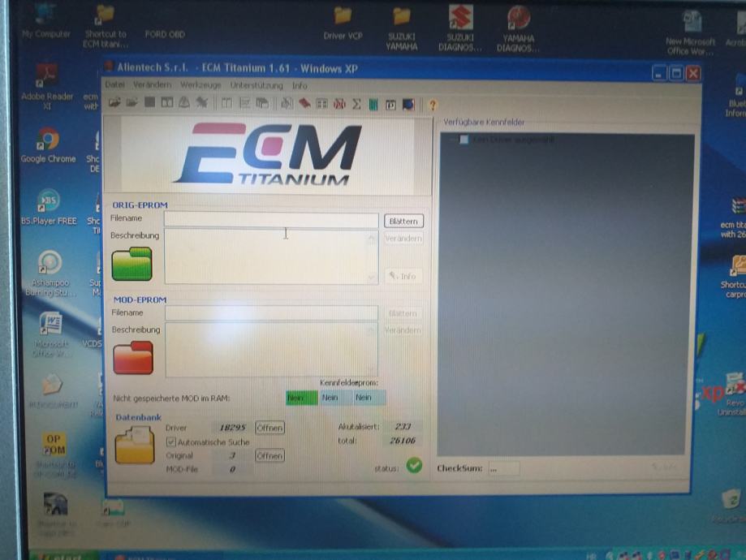Open the Info menu
746x560 pixels.
[300, 86]
